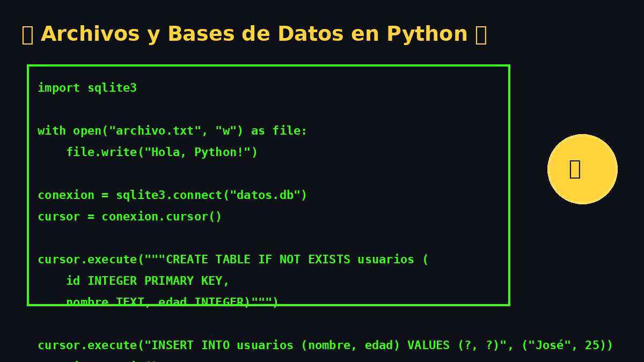Click the icon inside the yellow circle
Screen dimensions: 644x362
point(575,169)
